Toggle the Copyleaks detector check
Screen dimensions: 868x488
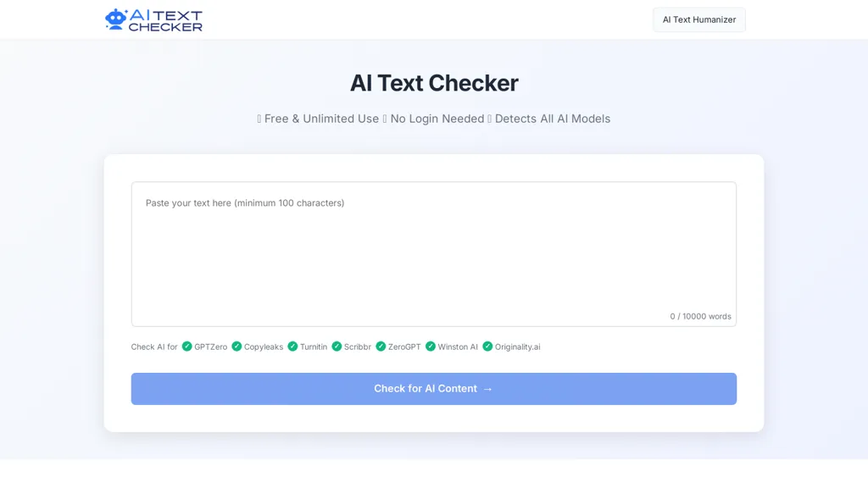pos(237,347)
